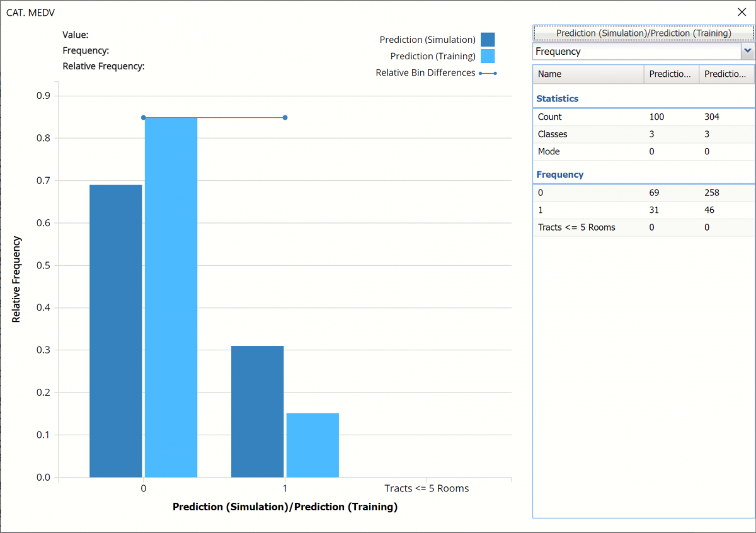Click the Name column header
The width and height of the screenshot is (756, 533).
[x=588, y=74]
